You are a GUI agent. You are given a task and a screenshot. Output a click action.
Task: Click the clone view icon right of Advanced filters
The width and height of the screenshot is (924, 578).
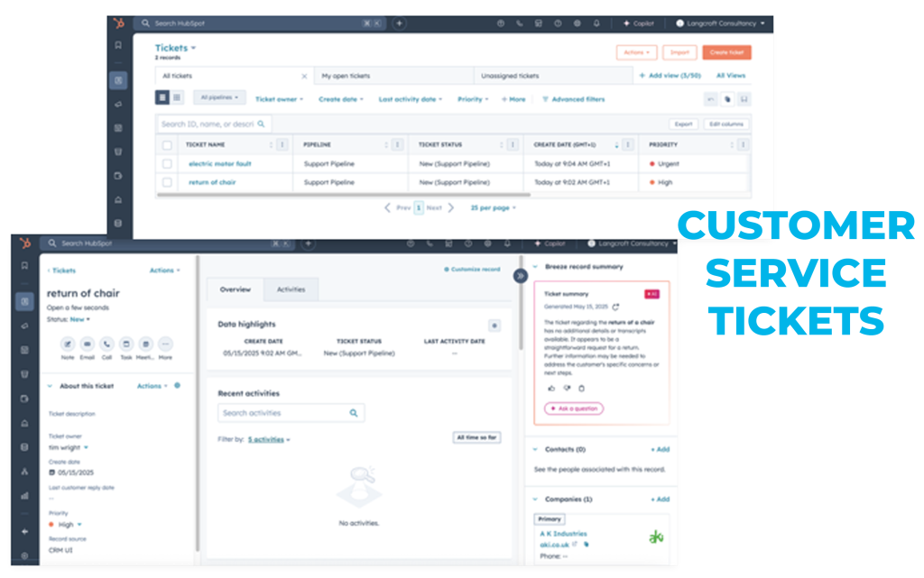pos(728,99)
